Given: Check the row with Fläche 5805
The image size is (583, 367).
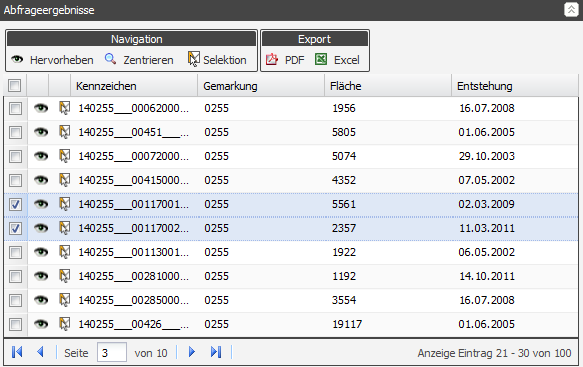Looking at the screenshot, I should [15, 132].
